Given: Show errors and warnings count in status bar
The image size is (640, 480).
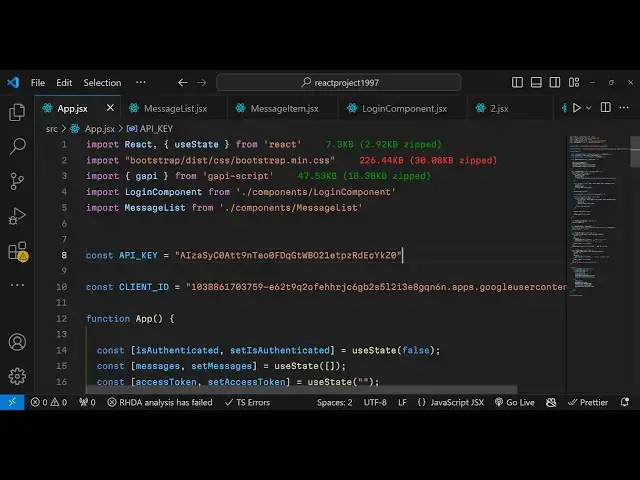Looking at the screenshot, I should 49,402.
